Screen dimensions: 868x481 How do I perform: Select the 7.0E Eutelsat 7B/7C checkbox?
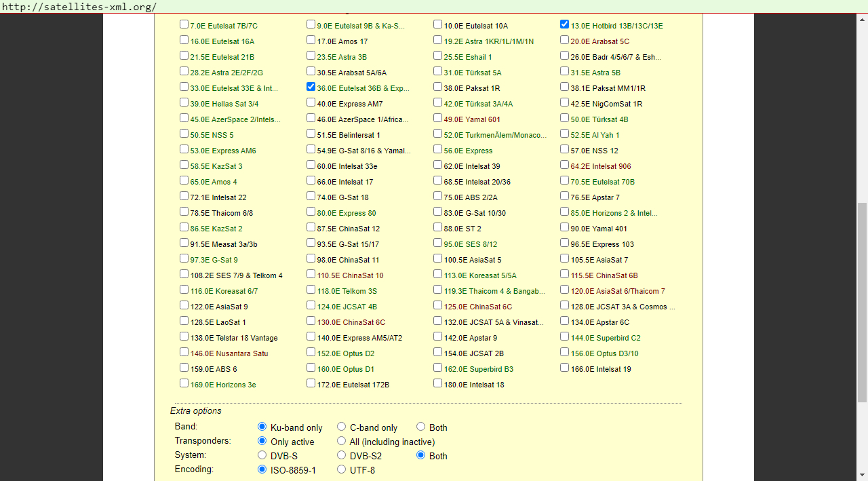pos(184,24)
